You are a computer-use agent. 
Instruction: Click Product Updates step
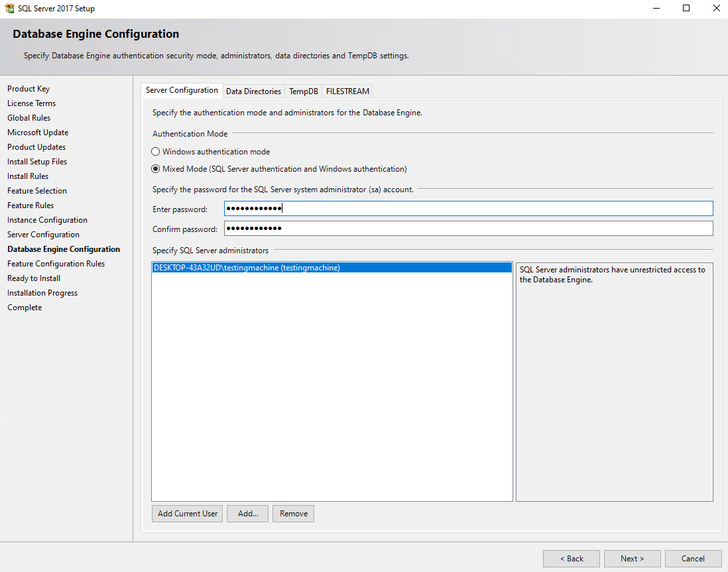(36, 147)
